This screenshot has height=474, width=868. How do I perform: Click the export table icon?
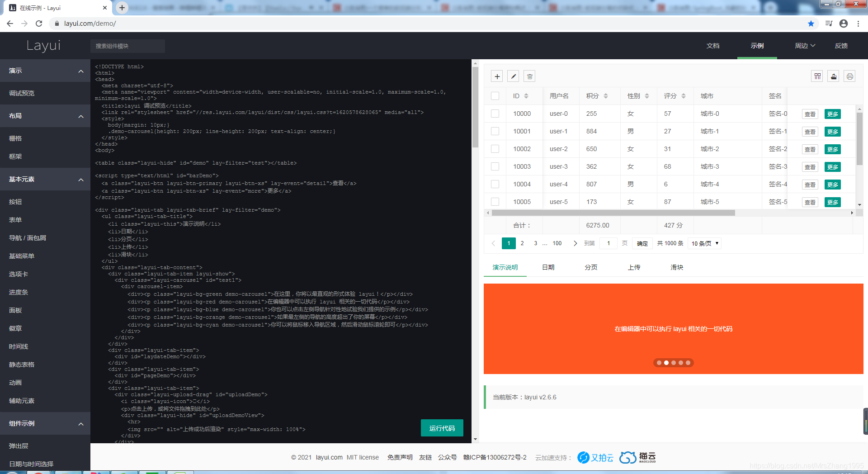tap(834, 76)
